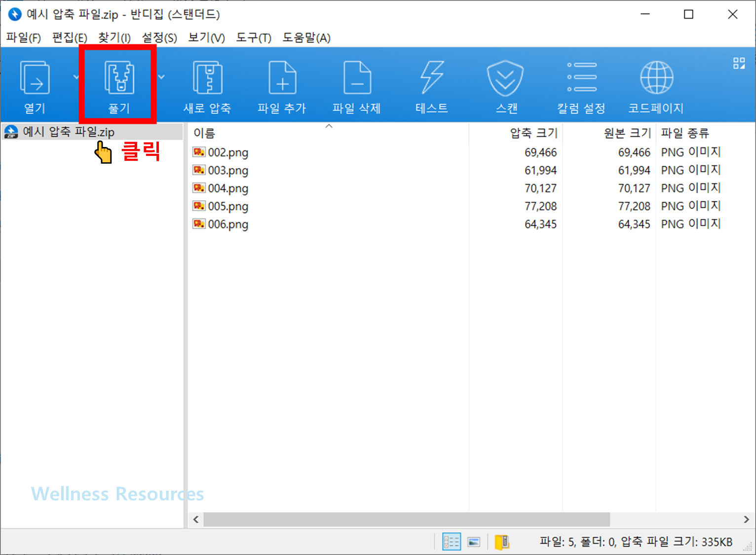Image resolution: width=756 pixels, height=555 pixels.
Task: Select the file 004.png
Action: pyautogui.click(x=227, y=188)
